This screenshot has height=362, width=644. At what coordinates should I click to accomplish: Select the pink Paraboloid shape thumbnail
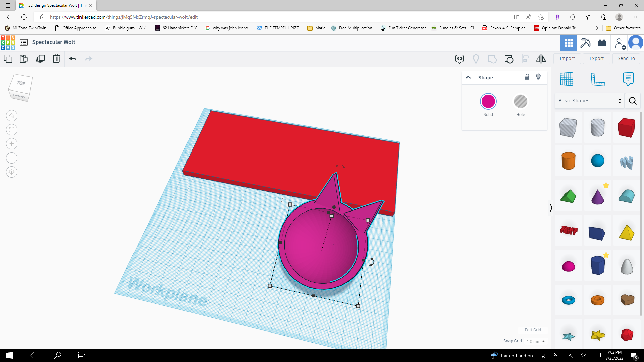(569, 265)
